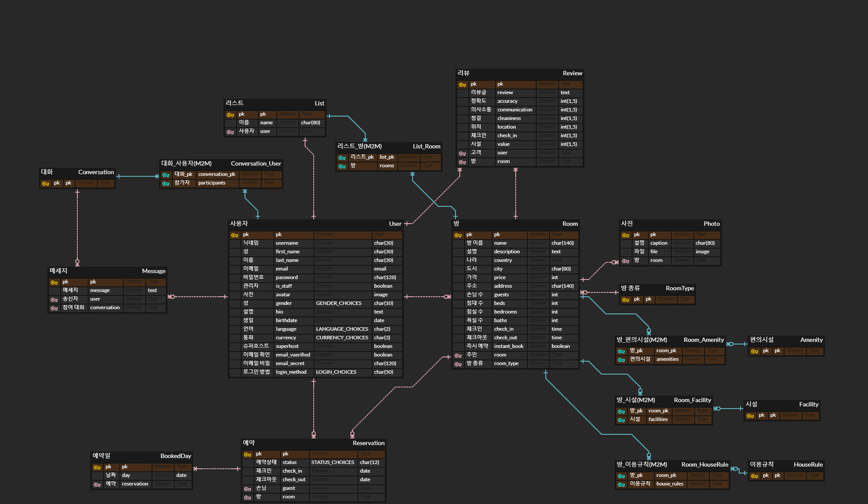
Task: Select cyan key icon beside 이용규칙 house_rules row
Action: [x=621, y=484]
